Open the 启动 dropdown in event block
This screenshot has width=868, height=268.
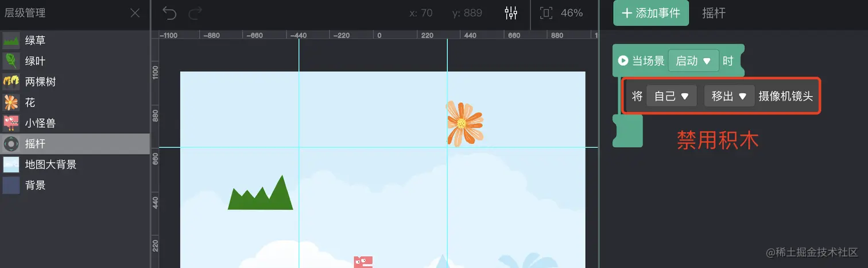click(x=693, y=60)
